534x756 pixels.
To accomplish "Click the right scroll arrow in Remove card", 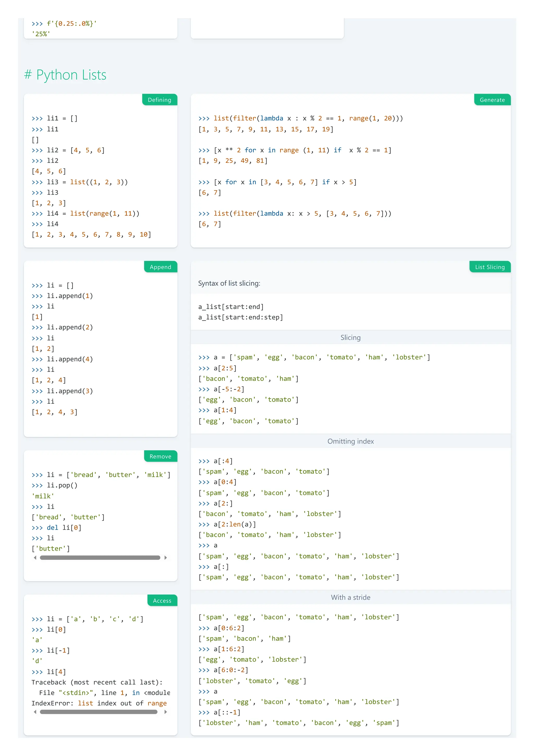I will pos(166,557).
